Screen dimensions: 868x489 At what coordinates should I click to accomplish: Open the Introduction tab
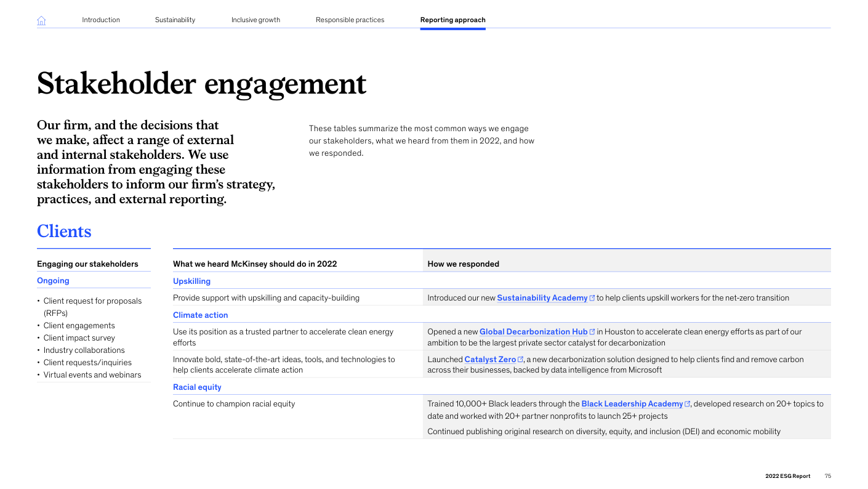click(x=101, y=20)
